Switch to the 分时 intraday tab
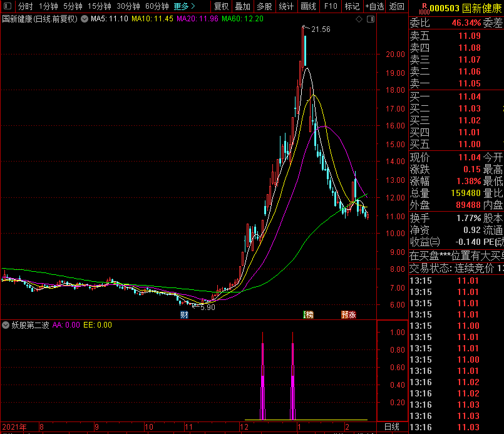This screenshot has width=504, height=434. click(x=25, y=6)
